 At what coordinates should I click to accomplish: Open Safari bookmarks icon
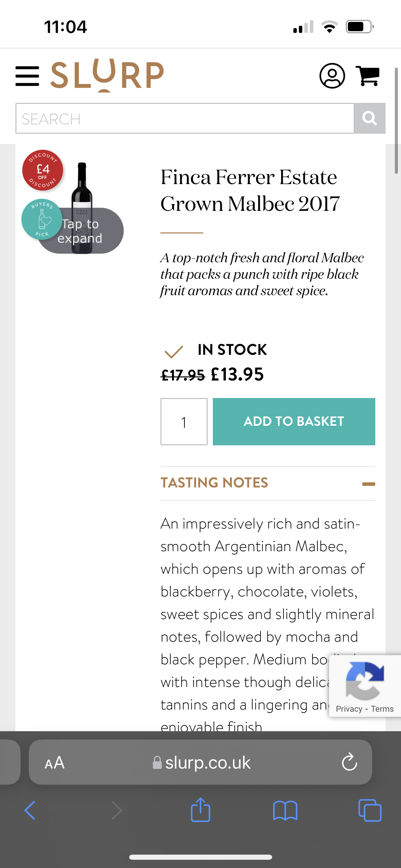[285, 811]
